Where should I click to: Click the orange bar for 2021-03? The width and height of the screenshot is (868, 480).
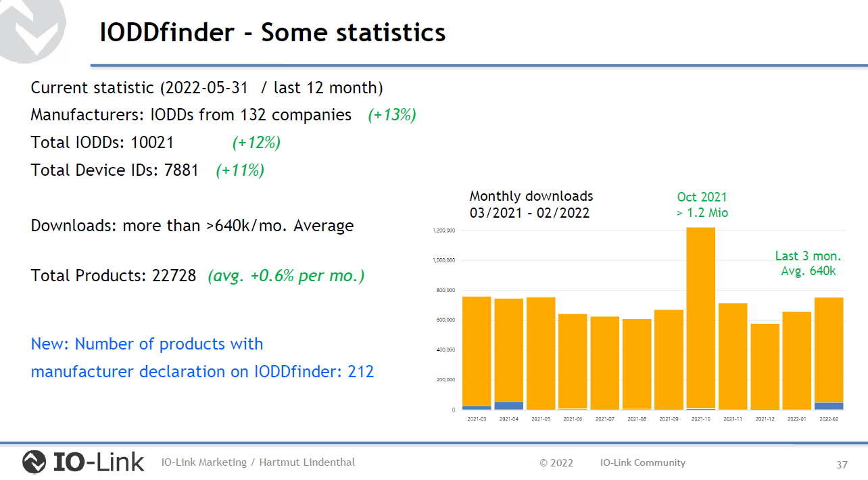[x=477, y=352]
